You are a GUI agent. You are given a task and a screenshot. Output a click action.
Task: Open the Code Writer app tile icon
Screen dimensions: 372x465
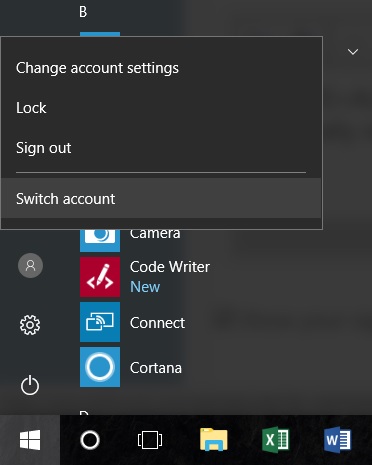pyautogui.click(x=100, y=277)
